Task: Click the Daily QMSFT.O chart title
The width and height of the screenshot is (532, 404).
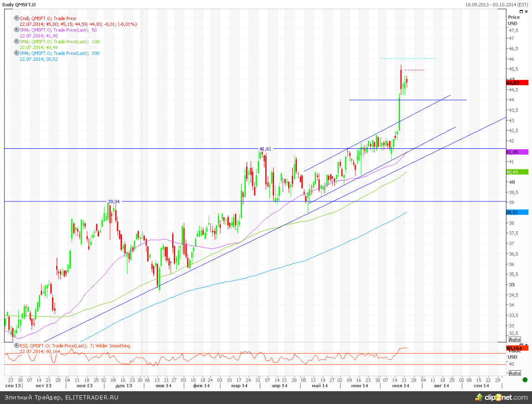Action: 19,5
